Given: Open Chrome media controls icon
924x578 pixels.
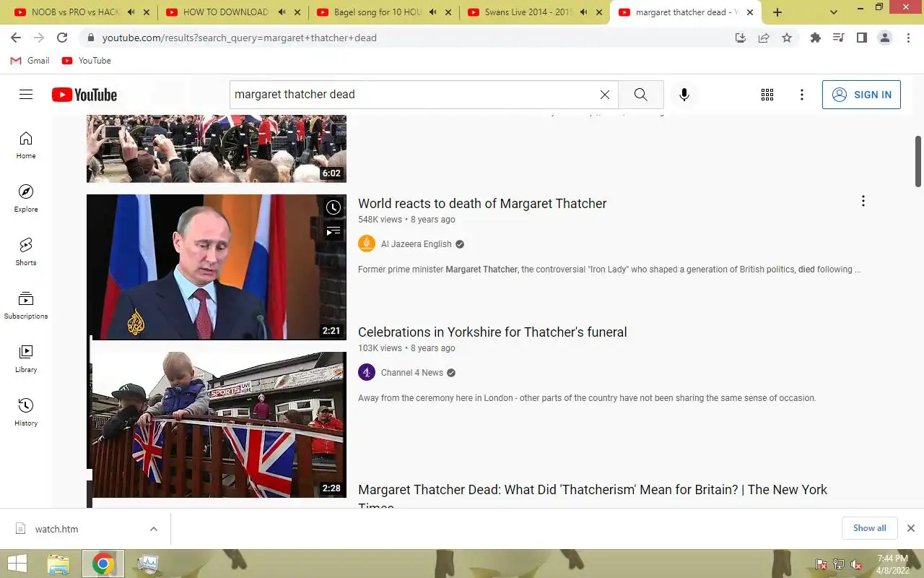Looking at the screenshot, I should tap(839, 38).
